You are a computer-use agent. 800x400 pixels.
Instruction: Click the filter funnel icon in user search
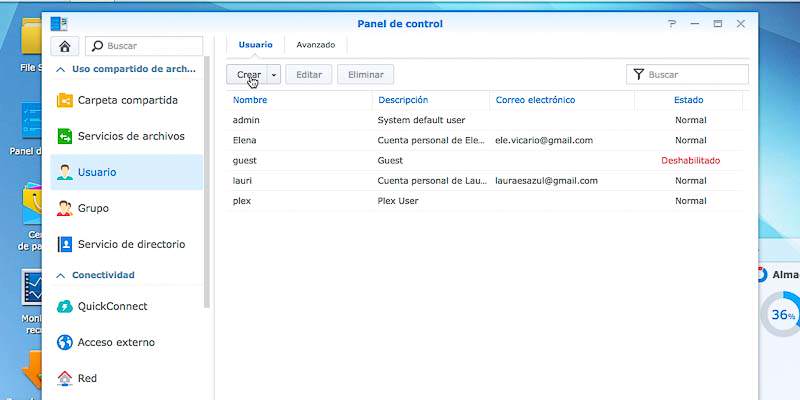639,74
